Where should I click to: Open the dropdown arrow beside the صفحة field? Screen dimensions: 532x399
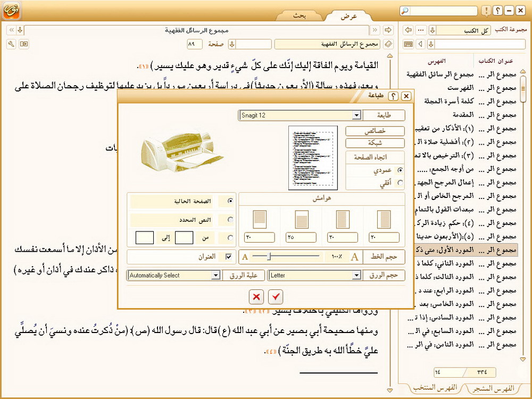coord(232,44)
